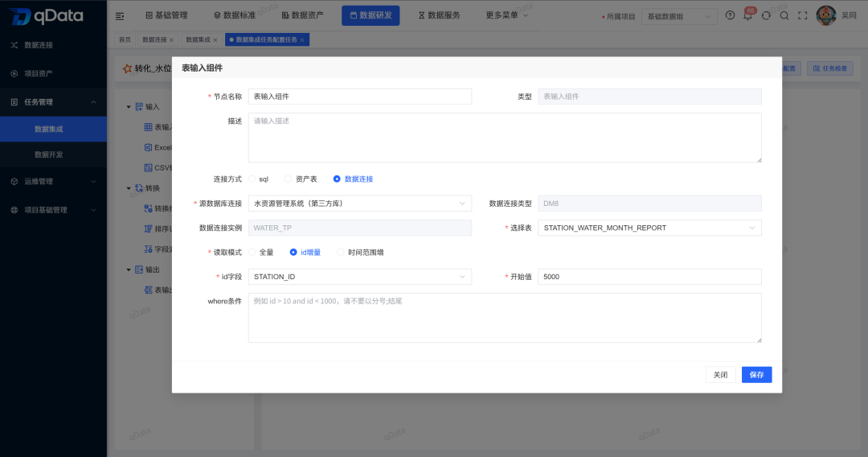
Task: Click the star icon beside 转化_水位 title
Action: tap(127, 68)
